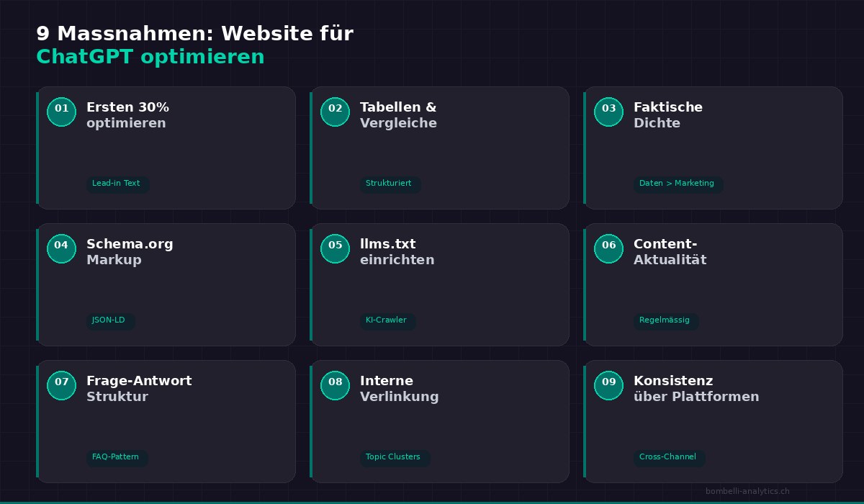
Task: Collapse the Interne Verlinkung card
Action: (439, 421)
